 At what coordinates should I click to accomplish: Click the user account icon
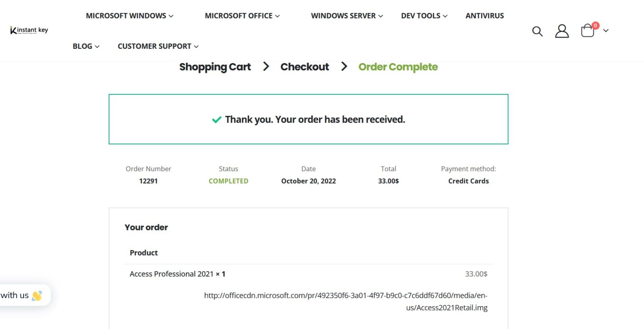click(562, 31)
